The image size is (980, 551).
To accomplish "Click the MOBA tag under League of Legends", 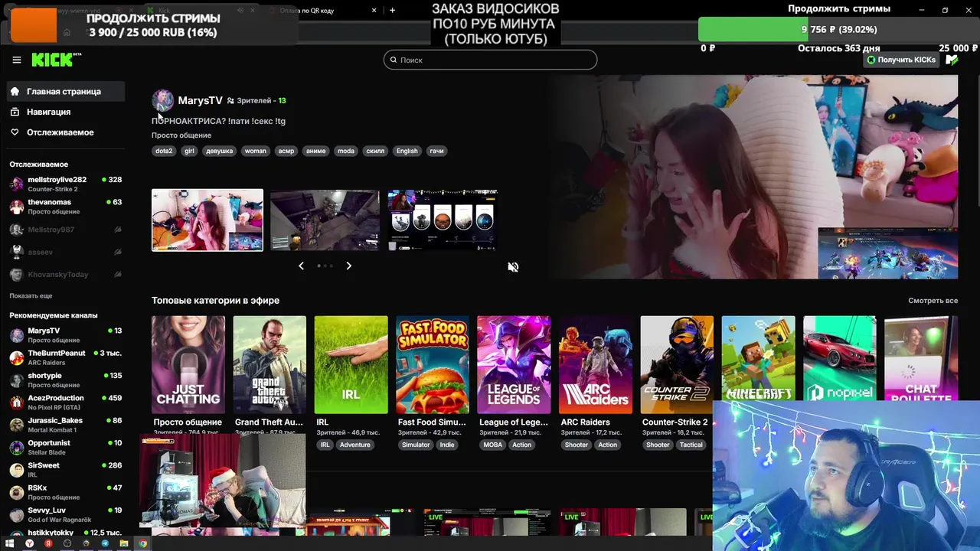I will 494,445.
